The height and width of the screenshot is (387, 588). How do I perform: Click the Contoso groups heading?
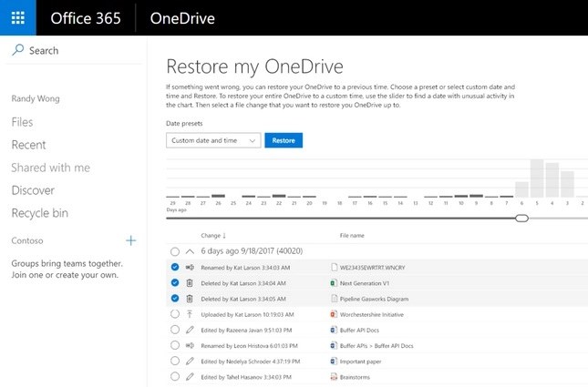(27, 240)
